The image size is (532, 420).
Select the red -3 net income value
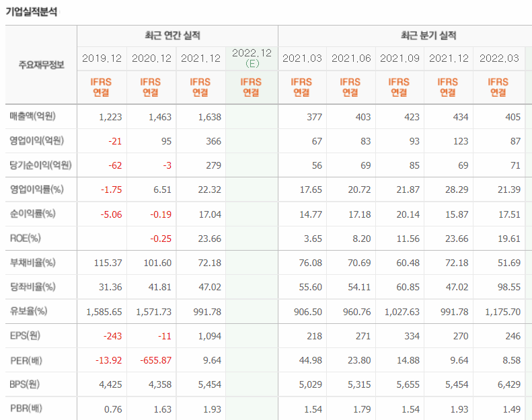pos(167,165)
